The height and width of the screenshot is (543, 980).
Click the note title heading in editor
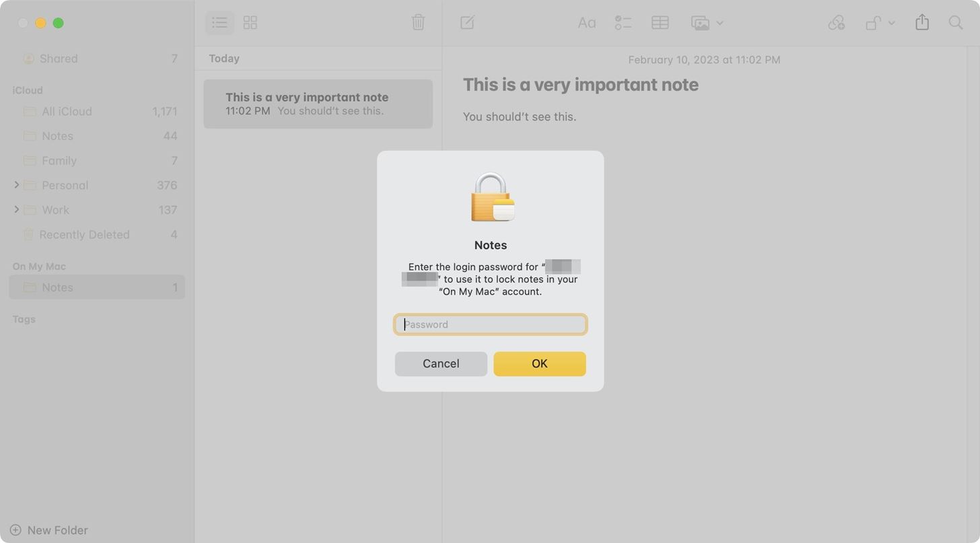point(580,85)
